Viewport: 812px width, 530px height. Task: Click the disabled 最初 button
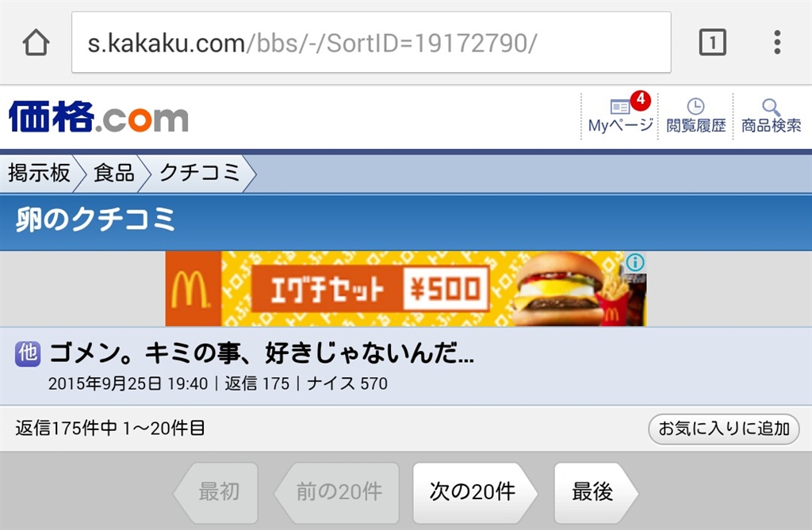click(x=217, y=492)
